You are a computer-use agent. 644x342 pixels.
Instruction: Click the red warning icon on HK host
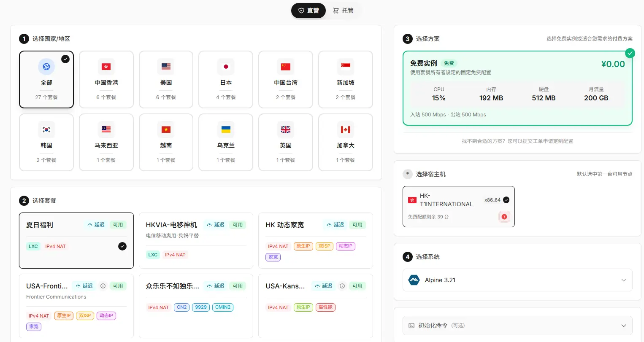pyautogui.click(x=504, y=217)
